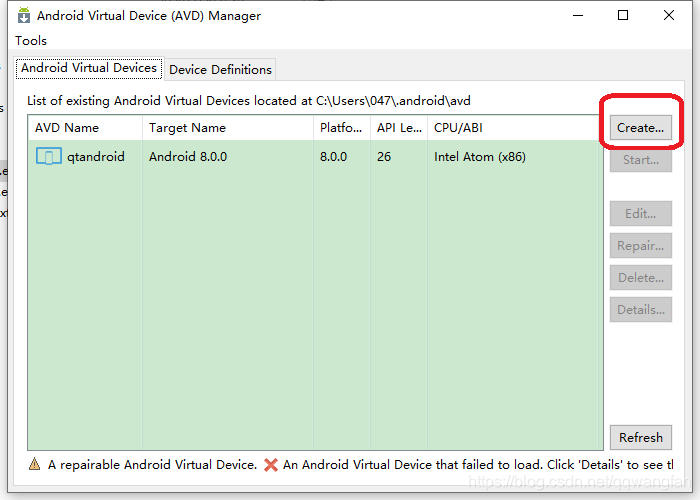The height and width of the screenshot is (500, 700).
Task: Click the AVD Manager app icon in title bar
Action: coord(24,15)
